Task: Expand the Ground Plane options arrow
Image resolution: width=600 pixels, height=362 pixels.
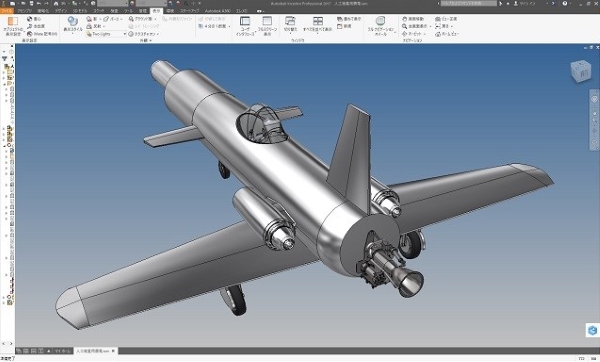Action: click(x=155, y=19)
